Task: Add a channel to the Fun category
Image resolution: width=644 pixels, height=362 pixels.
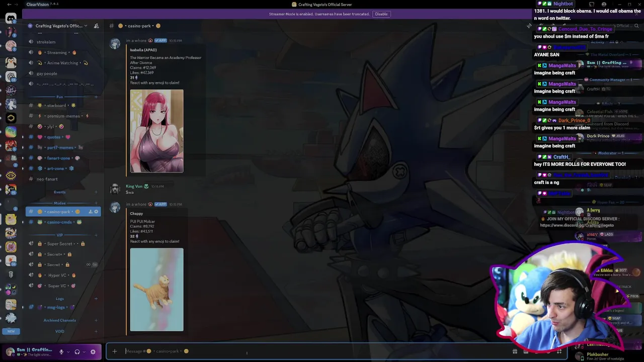Action: (x=96, y=97)
